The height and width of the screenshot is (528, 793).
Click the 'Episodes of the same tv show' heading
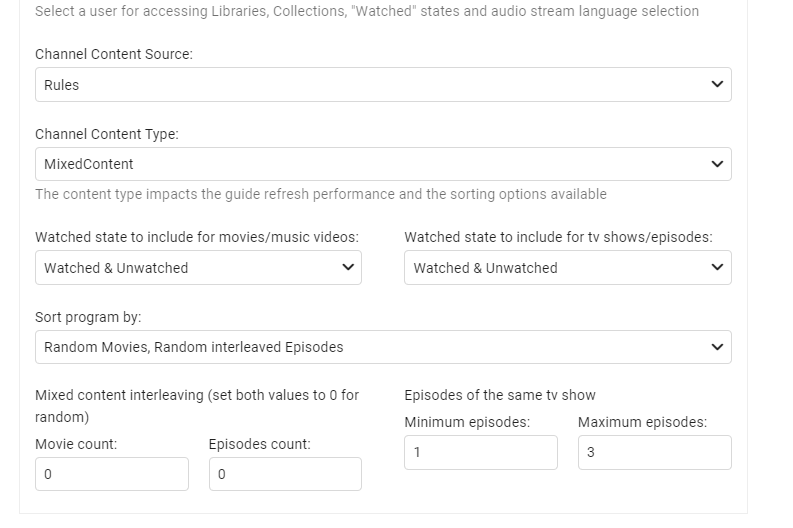click(500, 395)
